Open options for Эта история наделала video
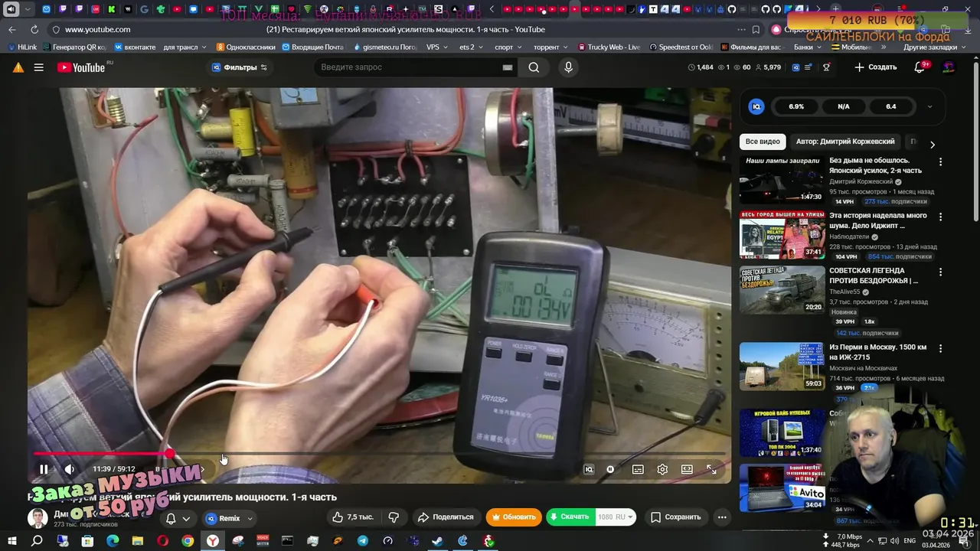Screen dimensions: 980x551 coord(940,217)
